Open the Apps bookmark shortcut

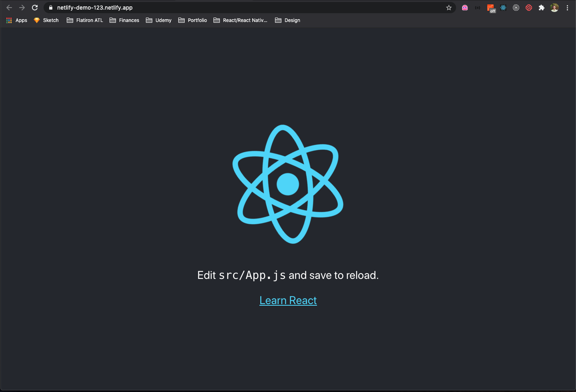(x=17, y=20)
